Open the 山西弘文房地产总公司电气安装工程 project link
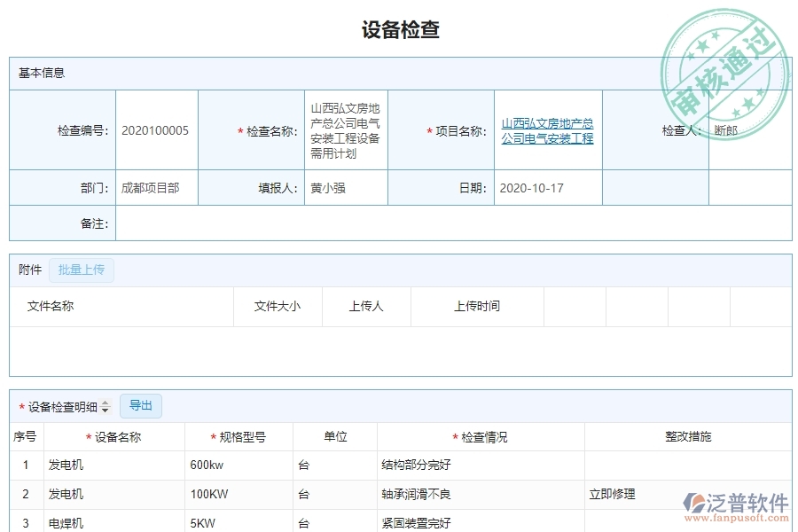Screen dimensions: 798x532 coord(547,130)
